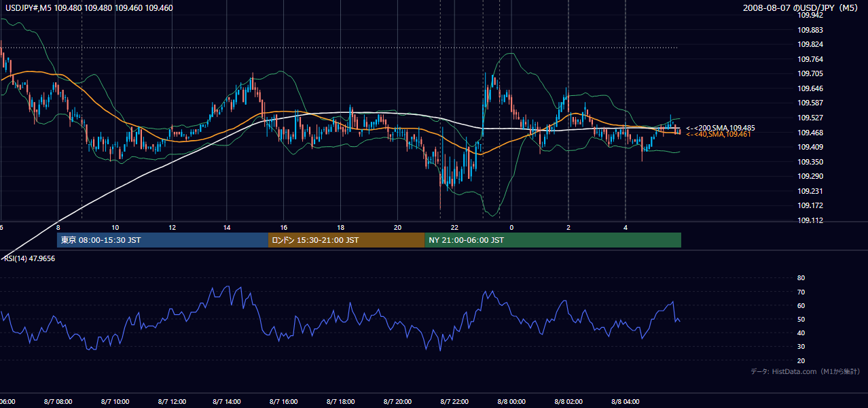Click the RSI 80 level label
868x408 pixels.
coord(801,278)
